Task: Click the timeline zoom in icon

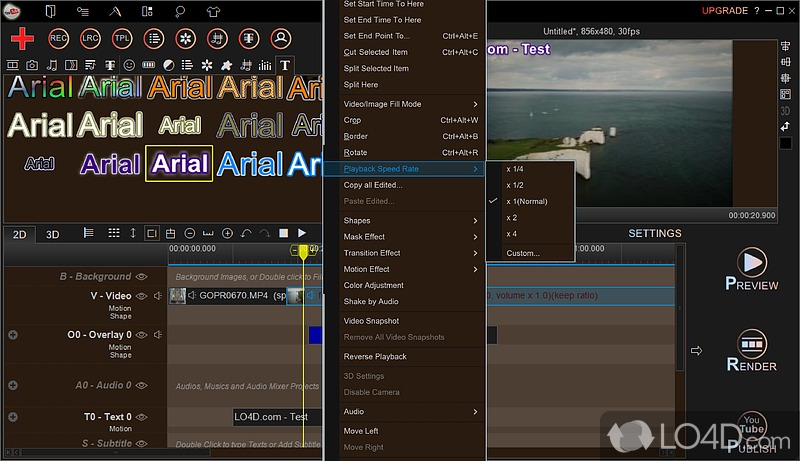Action: click(x=227, y=234)
